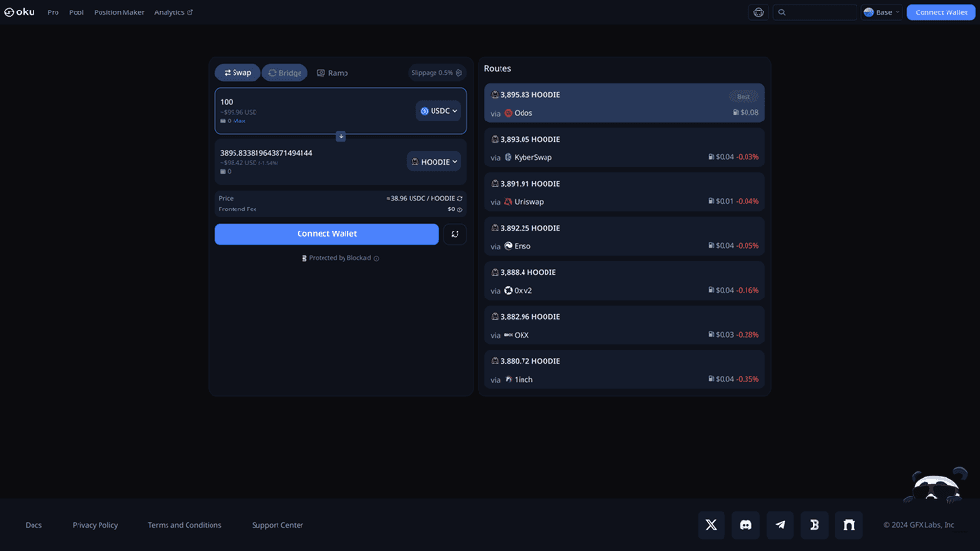Click the 0x v2 logo icon
The height and width of the screenshot is (551, 980).
pyautogui.click(x=508, y=291)
